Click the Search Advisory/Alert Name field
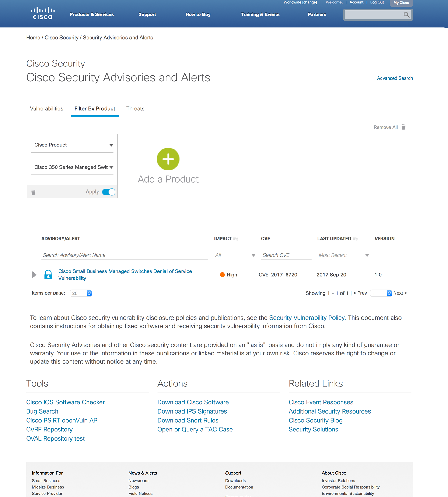The height and width of the screenshot is (497, 448). (125, 255)
